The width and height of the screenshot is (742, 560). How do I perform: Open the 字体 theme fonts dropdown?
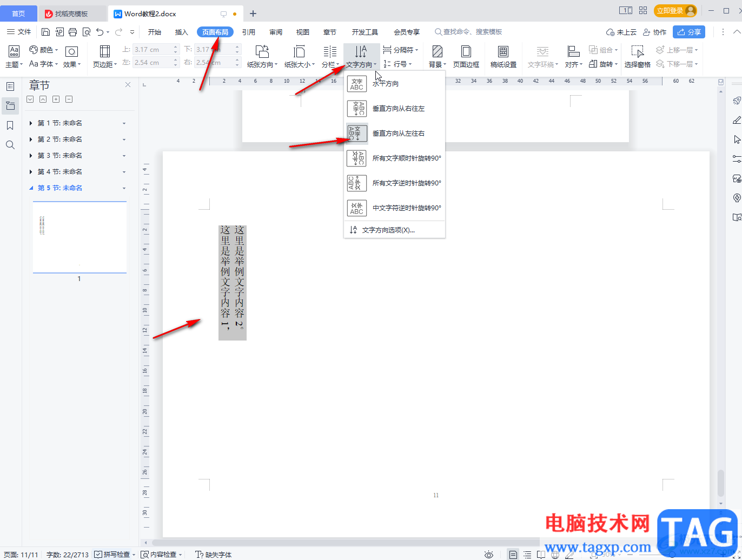43,64
